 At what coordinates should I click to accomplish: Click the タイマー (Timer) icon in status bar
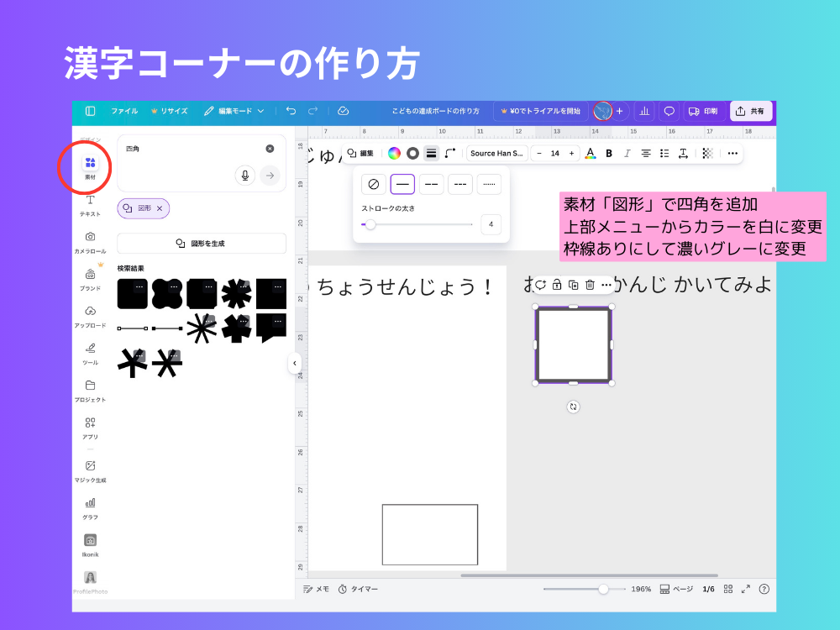344,590
